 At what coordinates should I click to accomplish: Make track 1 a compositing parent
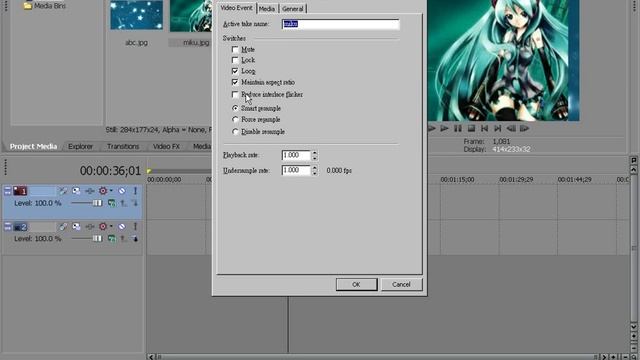click(x=124, y=203)
